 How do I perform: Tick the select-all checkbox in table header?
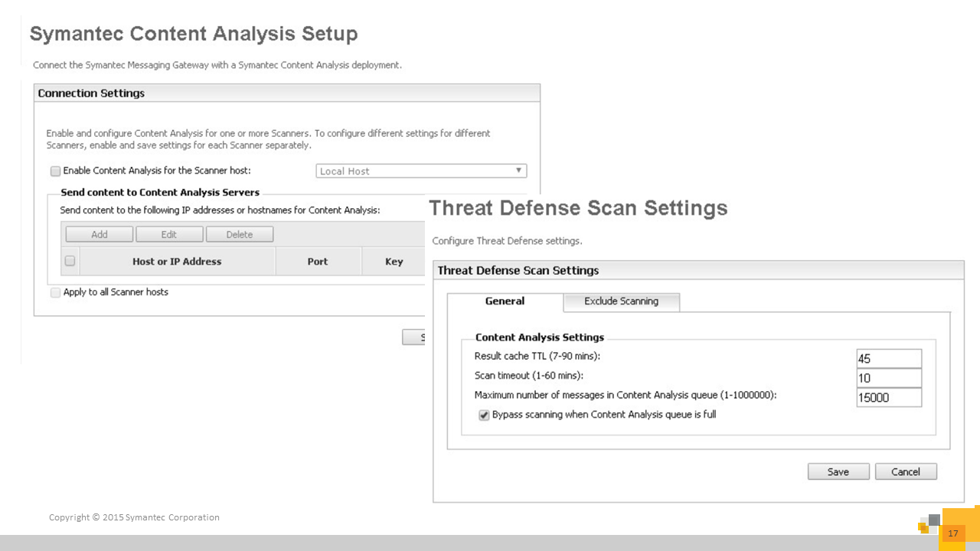pos(70,261)
